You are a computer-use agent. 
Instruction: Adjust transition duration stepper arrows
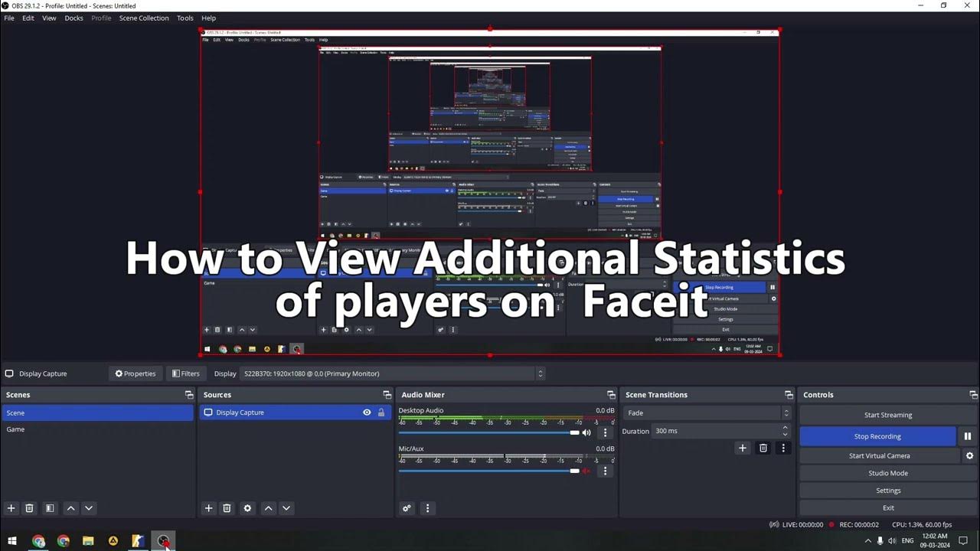pos(786,431)
